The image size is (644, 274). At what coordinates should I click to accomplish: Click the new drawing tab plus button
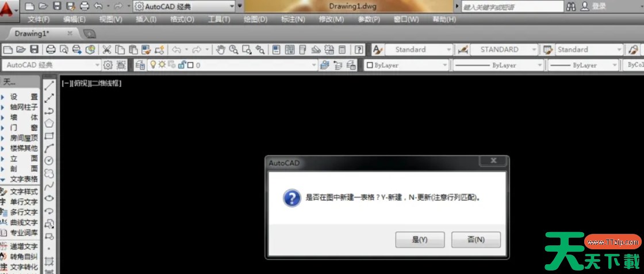tap(89, 34)
